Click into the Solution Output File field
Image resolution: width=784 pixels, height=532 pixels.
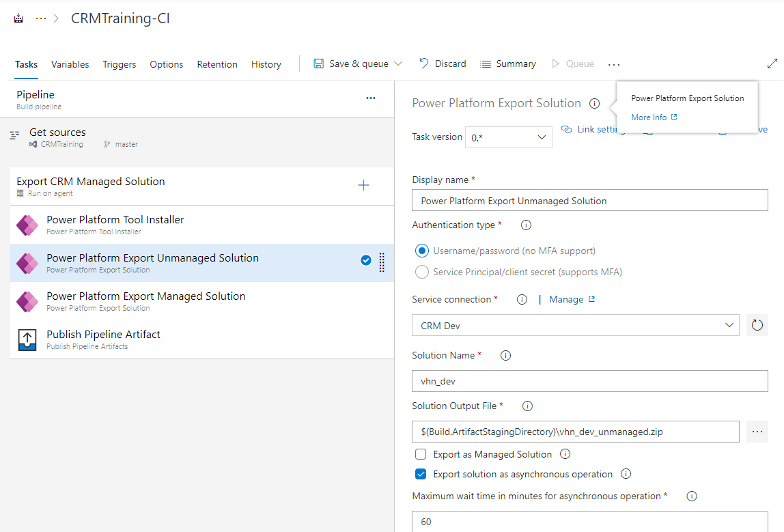[576, 432]
